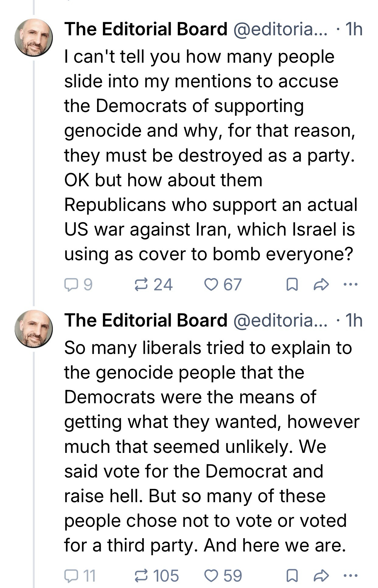Click the @editoria handle on second post
378x588 pixels.
[280, 320]
